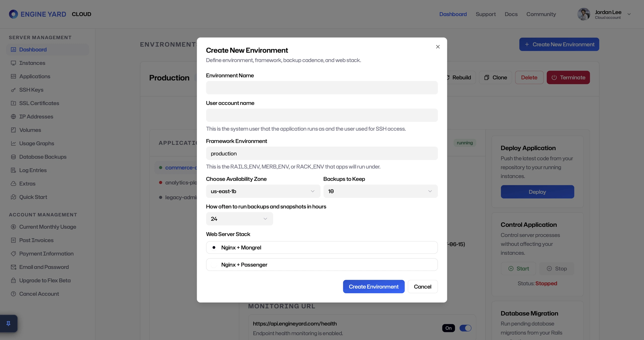The image size is (644, 340).
Task: Click the Upgrade to Flex Beta lock icon
Action: coord(13,280)
